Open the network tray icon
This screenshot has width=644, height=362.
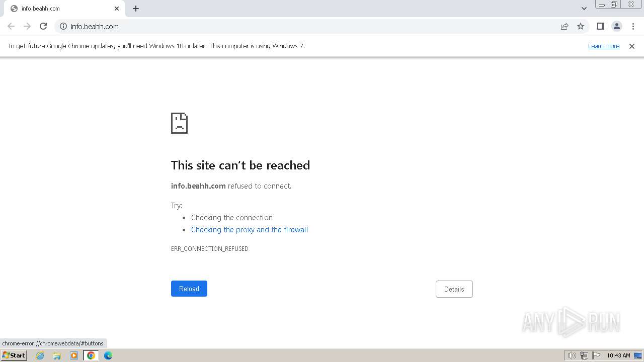coord(584,355)
